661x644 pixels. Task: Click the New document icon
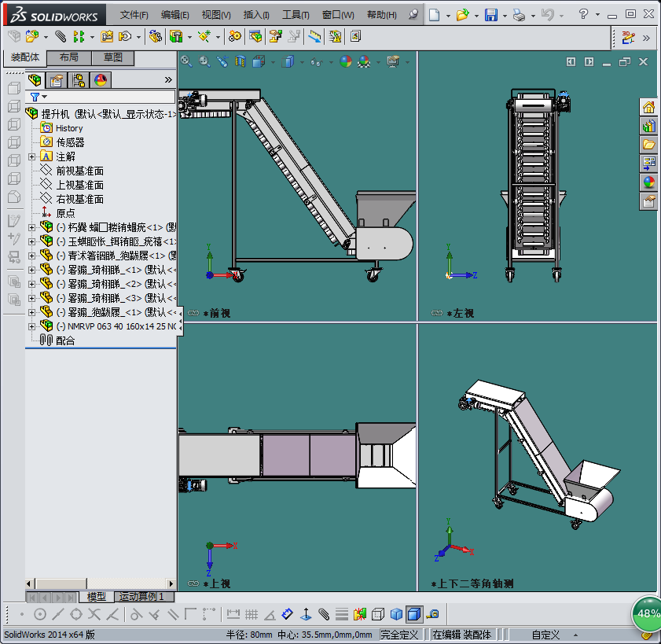[x=435, y=15]
